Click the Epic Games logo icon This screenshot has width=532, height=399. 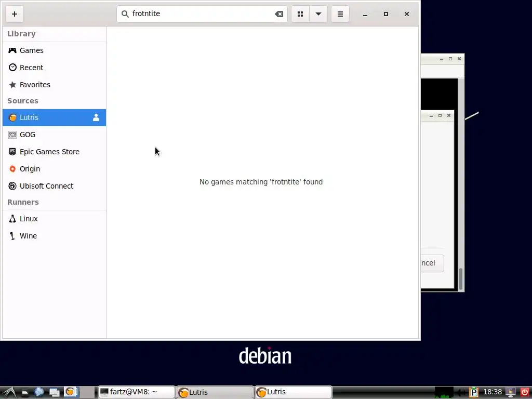pyautogui.click(x=12, y=152)
